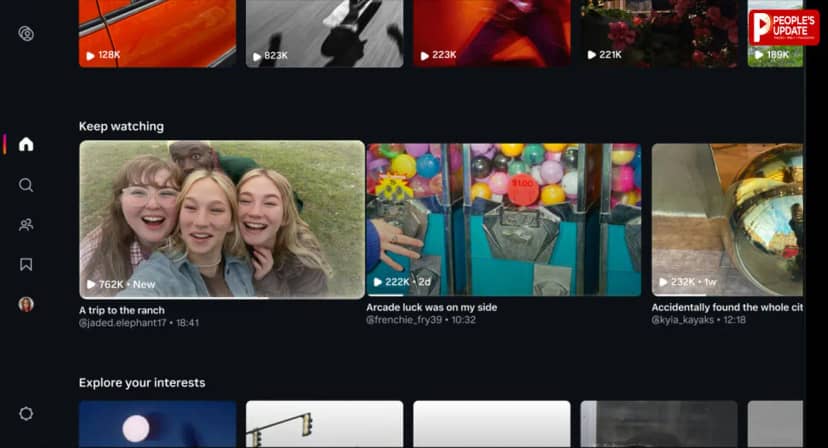Click the "222K • 2d" view count label
Screen dimensions: 828x448
402,282
